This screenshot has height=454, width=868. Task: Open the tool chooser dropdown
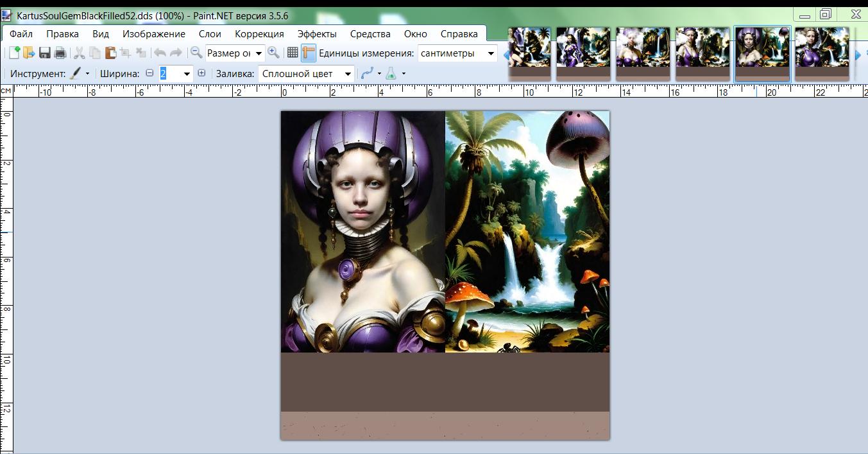pyautogui.click(x=87, y=74)
